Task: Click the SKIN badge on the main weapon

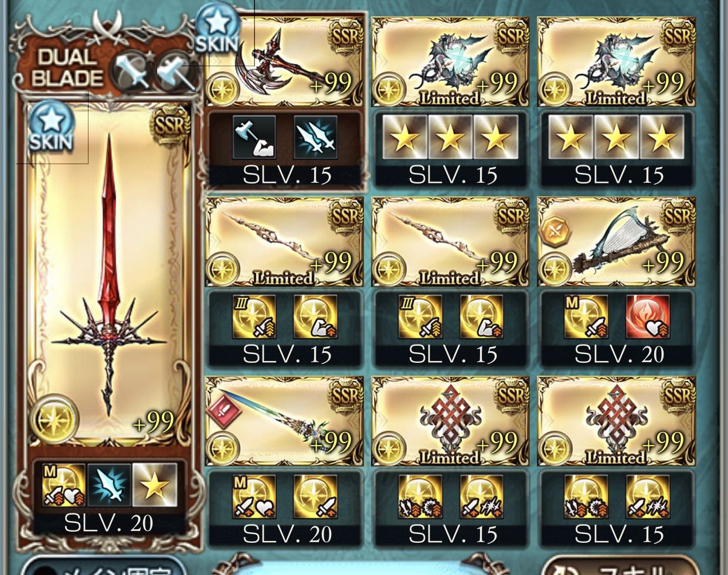Action: (52, 127)
